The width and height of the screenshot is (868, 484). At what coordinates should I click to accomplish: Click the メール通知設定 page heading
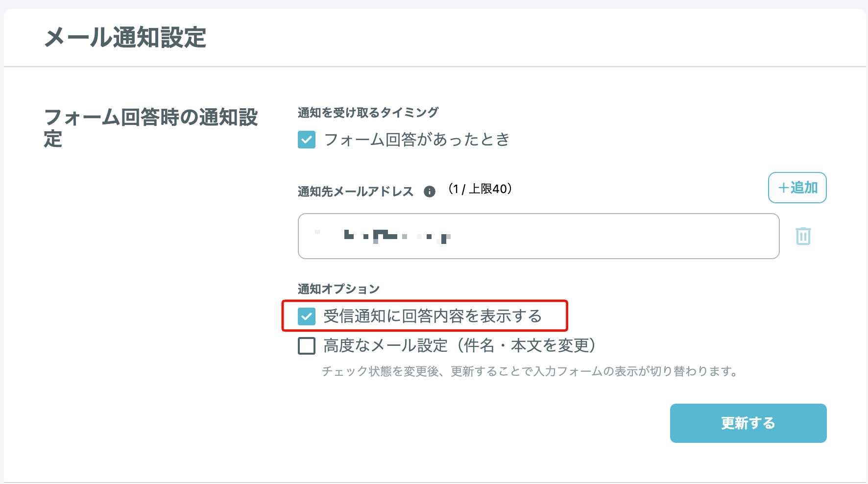pyautogui.click(x=125, y=38)
